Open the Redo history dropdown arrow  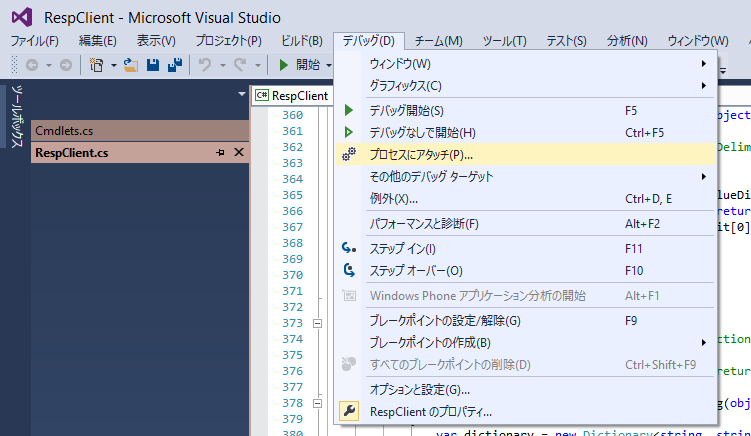[x=258, y=65]
